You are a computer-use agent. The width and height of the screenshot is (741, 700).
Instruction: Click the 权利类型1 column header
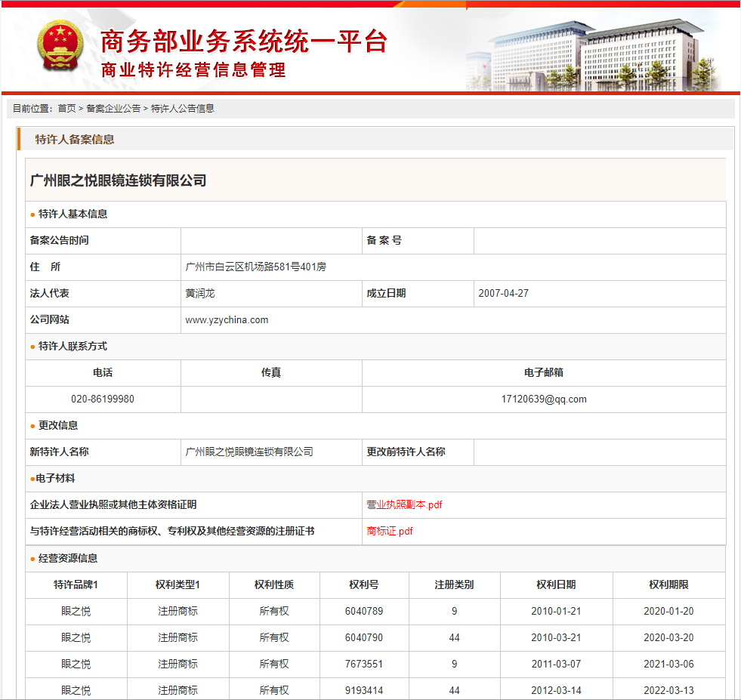coord(178,584)
